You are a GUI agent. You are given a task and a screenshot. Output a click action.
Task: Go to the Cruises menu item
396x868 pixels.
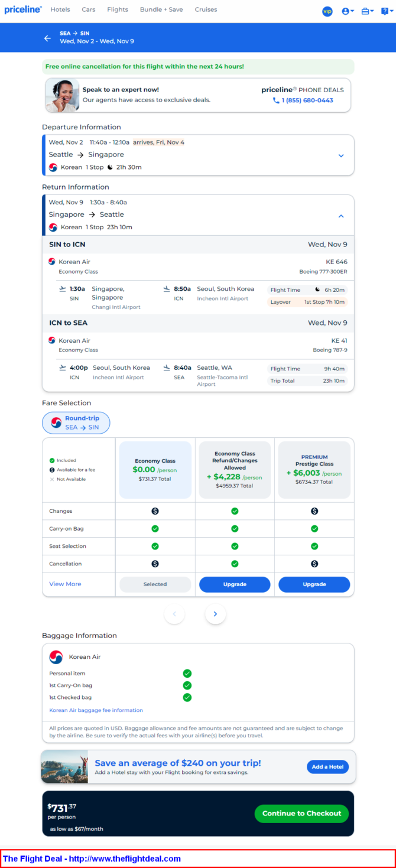(206, 9)
